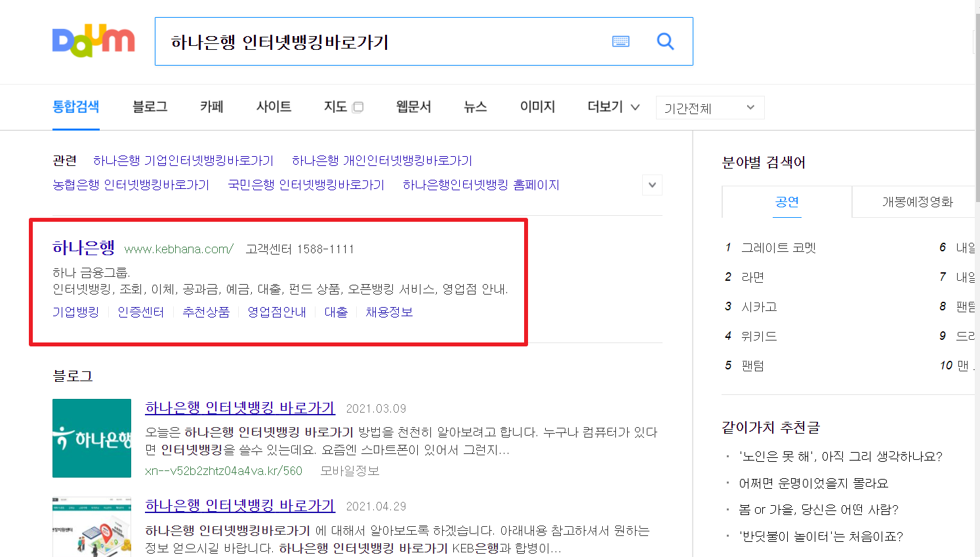Expand related searches with the chevron button
This screenshot has width=980, height=557.
(x=652, y=185)
